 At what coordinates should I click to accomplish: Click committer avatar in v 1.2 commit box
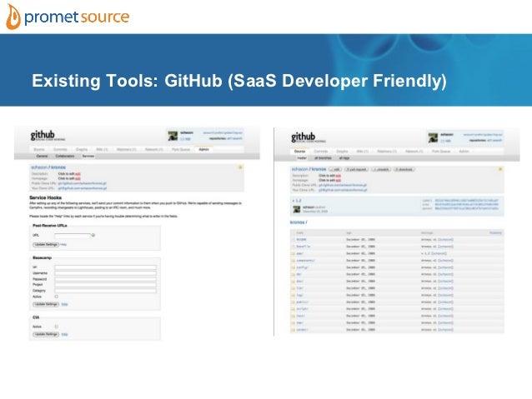297,210
